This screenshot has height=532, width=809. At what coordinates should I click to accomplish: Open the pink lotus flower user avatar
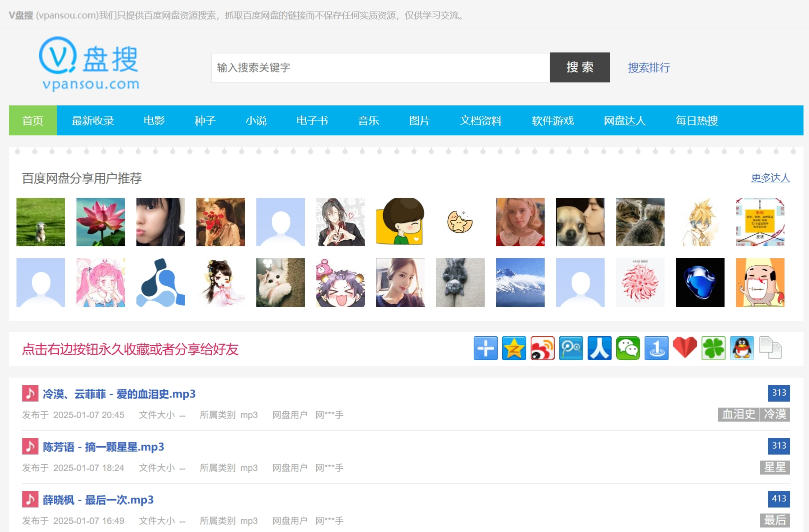[x=100, y=222]
